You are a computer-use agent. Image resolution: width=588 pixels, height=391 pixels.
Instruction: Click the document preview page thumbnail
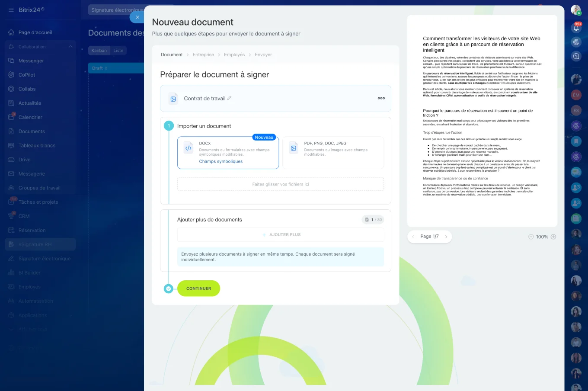pos(482,121)
